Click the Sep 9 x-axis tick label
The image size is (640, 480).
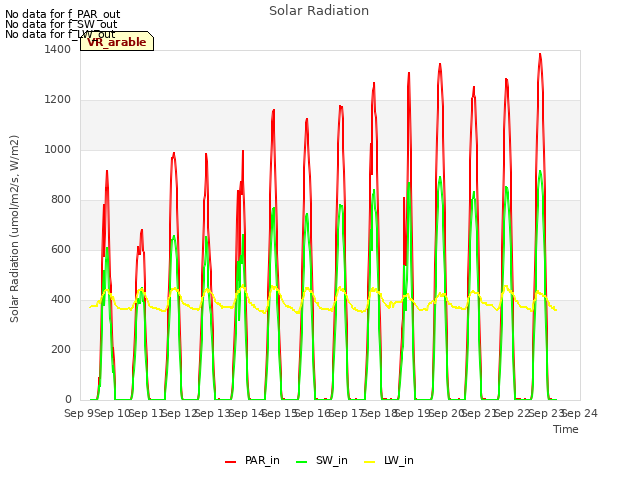(x=79, y=413)
